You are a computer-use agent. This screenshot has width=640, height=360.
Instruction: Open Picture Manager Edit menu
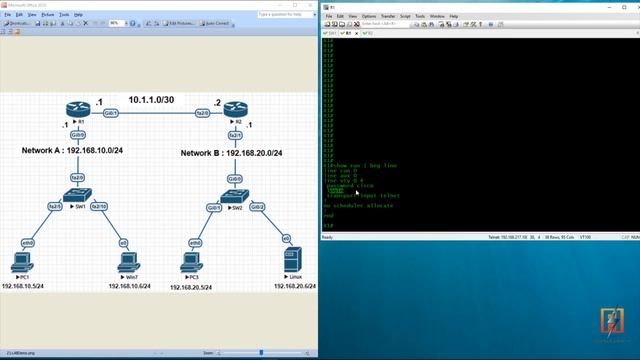pyautogui.click(x=19, y=15)
